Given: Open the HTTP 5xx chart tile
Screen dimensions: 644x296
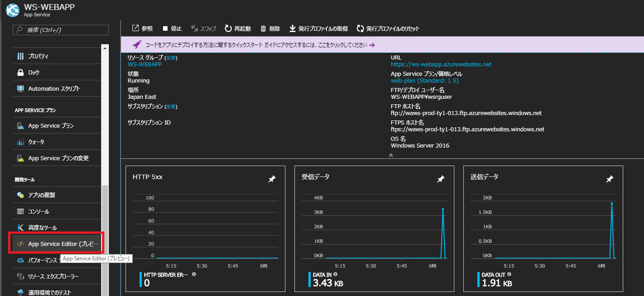Looking at the screenshot, I should [x=205, y=229].
